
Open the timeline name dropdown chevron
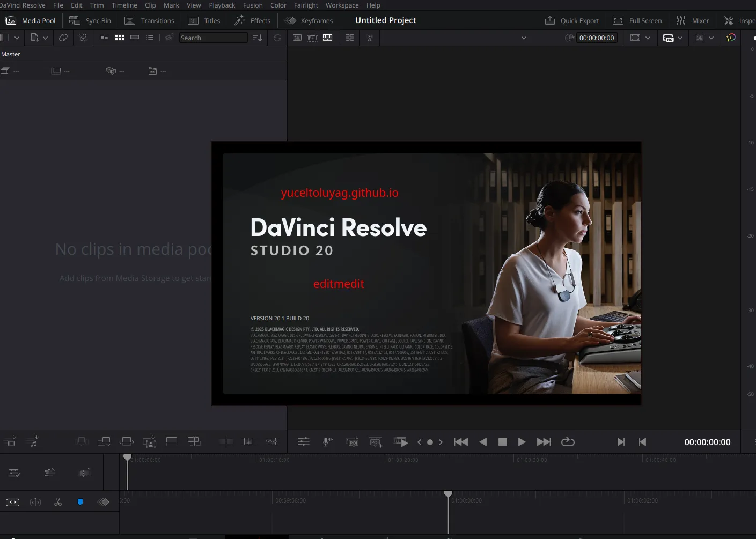[524, 38]
